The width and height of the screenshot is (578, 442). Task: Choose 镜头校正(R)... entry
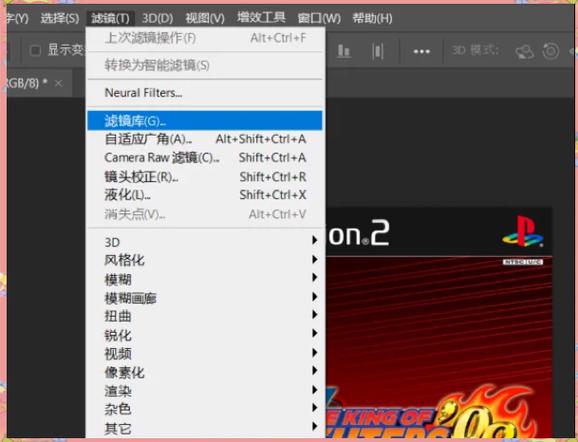[205, 177]
